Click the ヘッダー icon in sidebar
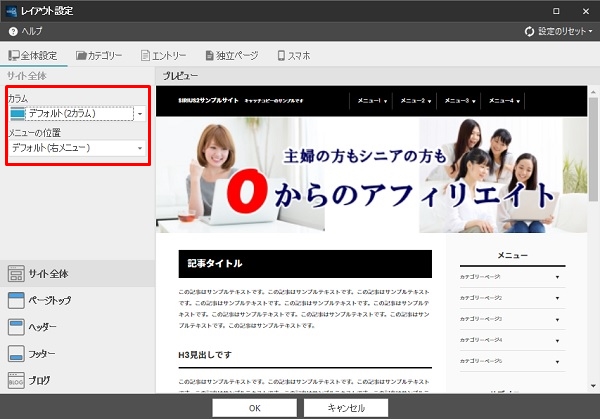 (x=16, y=327)
